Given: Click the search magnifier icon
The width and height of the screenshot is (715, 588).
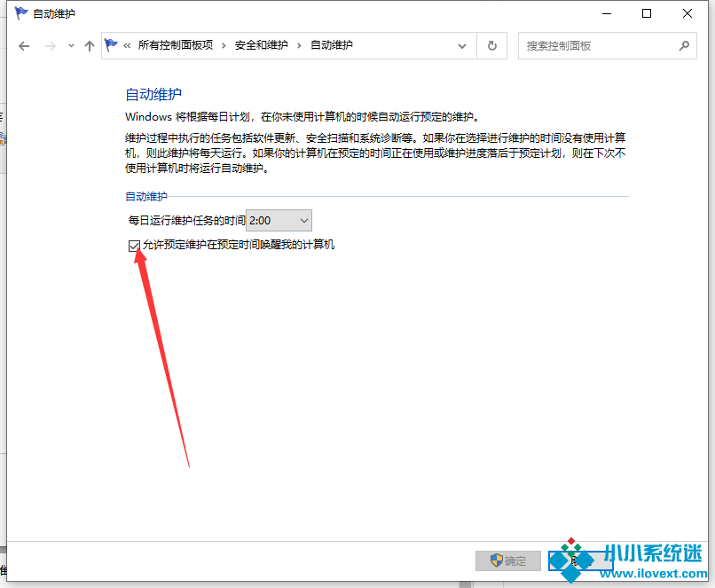Looking at the screenshot, I should pos(684,45).
